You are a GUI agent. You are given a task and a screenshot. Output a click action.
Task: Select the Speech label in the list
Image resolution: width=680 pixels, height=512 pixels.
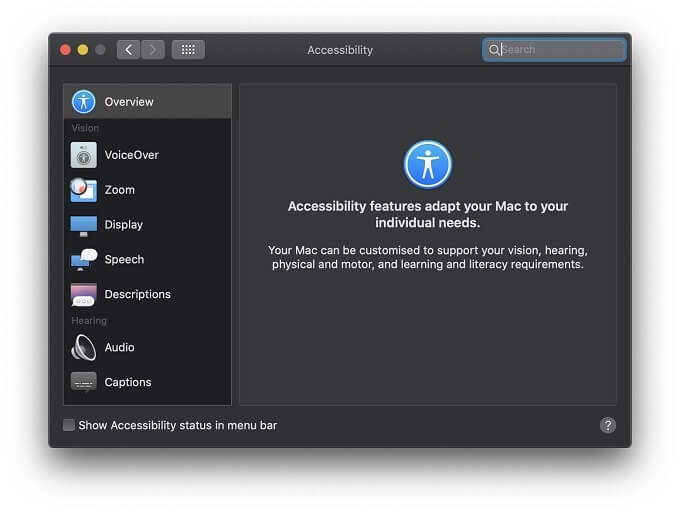pos(124,259)
